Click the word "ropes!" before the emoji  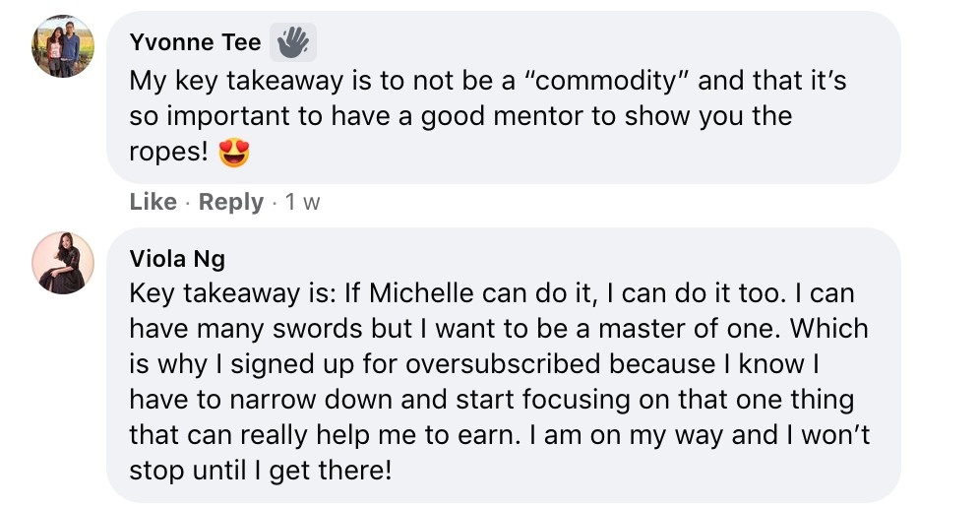pos(167,154)
